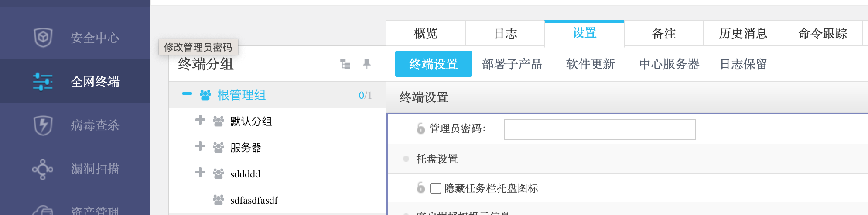
Task: Open the 中心服务器 settings section
Action: click(669, 64)
